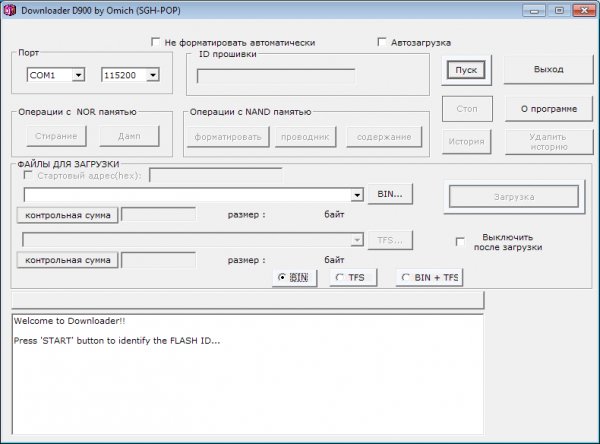Click the first 'контрольная сумма' button under the BIN file row
Screen dimensions: 600x444
pos(67,215)
